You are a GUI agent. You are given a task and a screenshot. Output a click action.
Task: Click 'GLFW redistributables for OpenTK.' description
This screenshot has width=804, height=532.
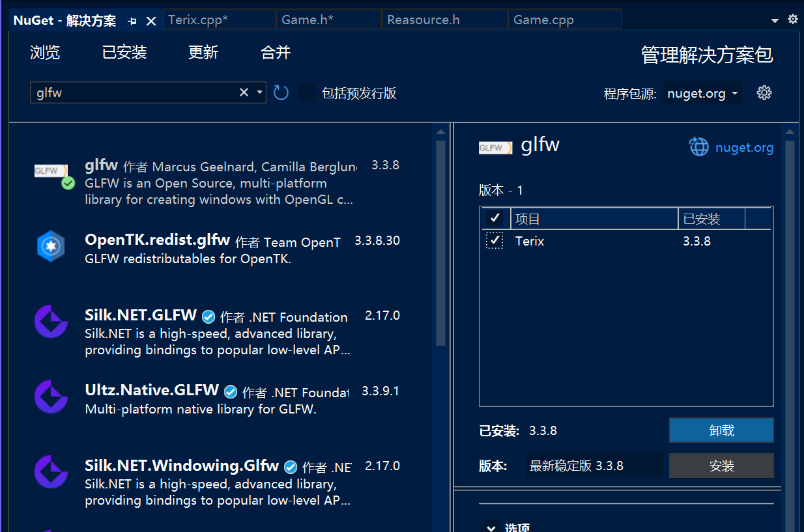point(188,259)
